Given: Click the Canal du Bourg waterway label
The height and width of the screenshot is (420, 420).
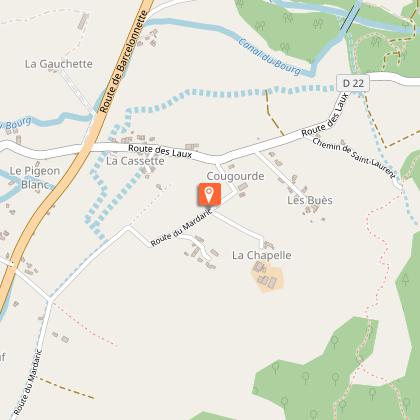Looking at the screenshot, I should [270, 57].
